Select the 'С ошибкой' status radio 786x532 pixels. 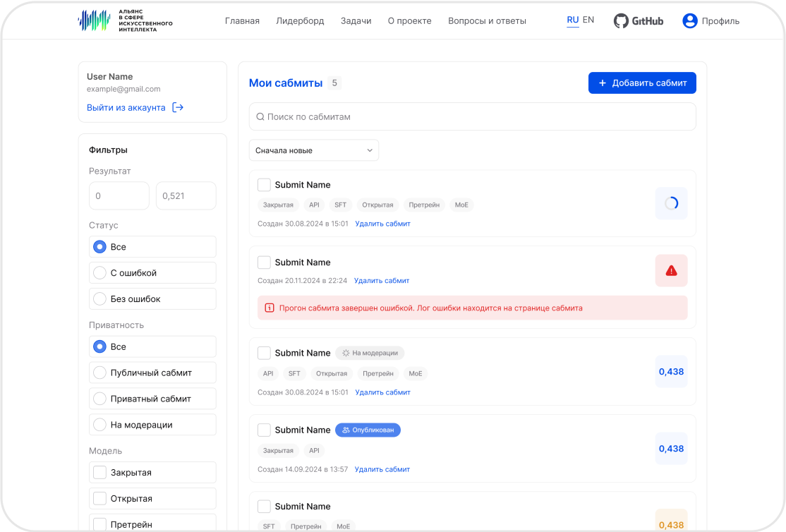coord(99,273)
